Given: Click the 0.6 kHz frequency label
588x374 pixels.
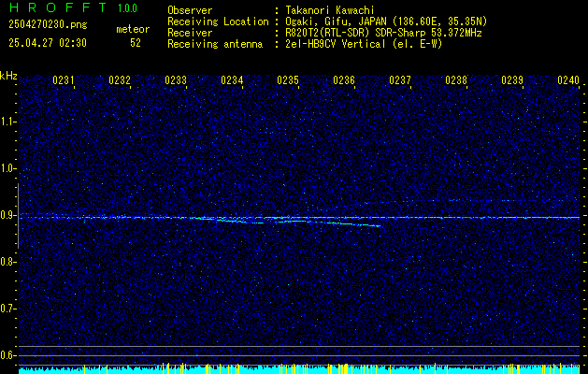Looking at the screenshot, I should coord(7,355).
